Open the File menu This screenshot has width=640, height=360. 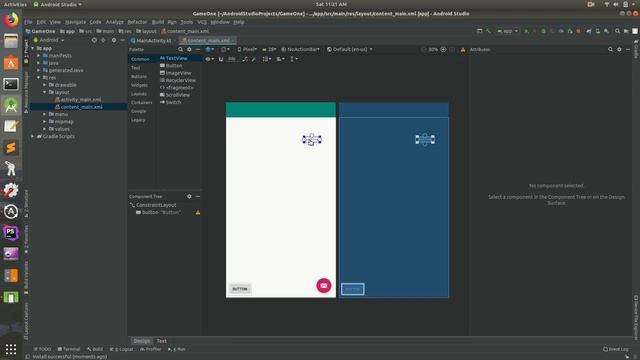point(28,22)
